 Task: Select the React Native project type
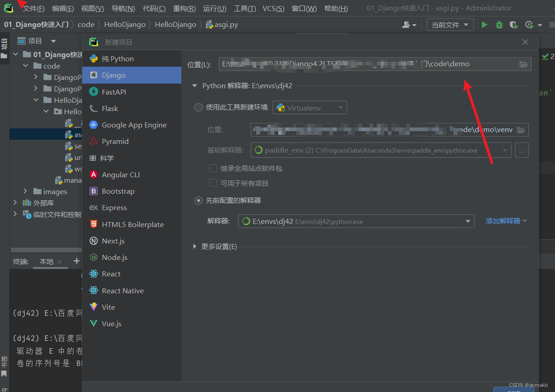tap(132, 291)
